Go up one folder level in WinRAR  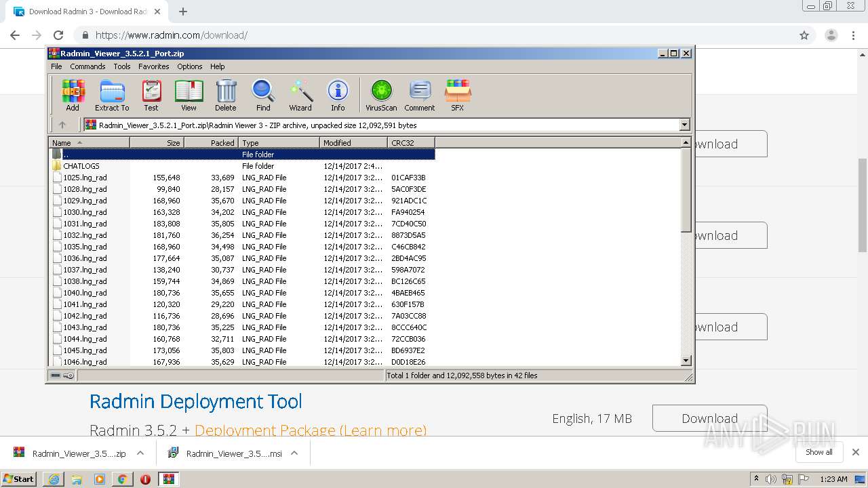[x=62, y=125]
